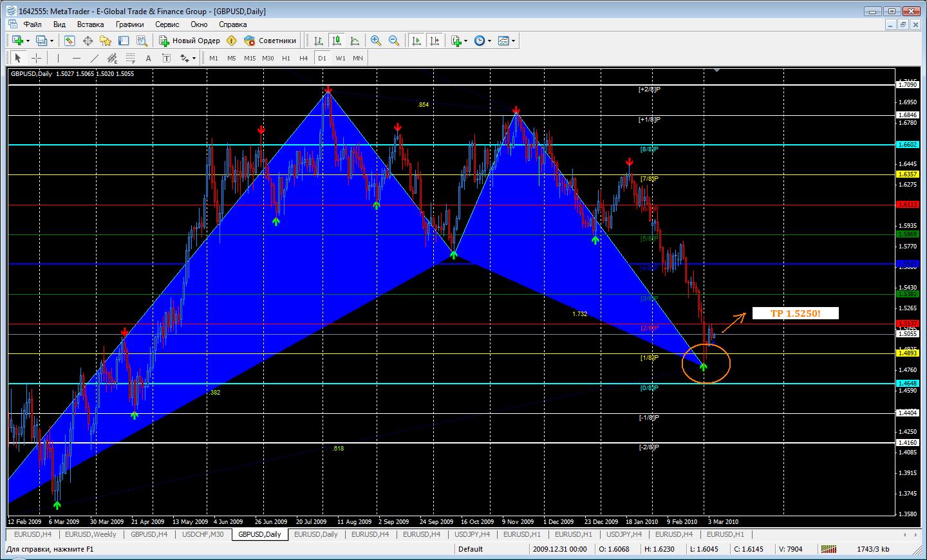Zoom out on the chart
Screen dimensions: 927x560
[394, 41]
